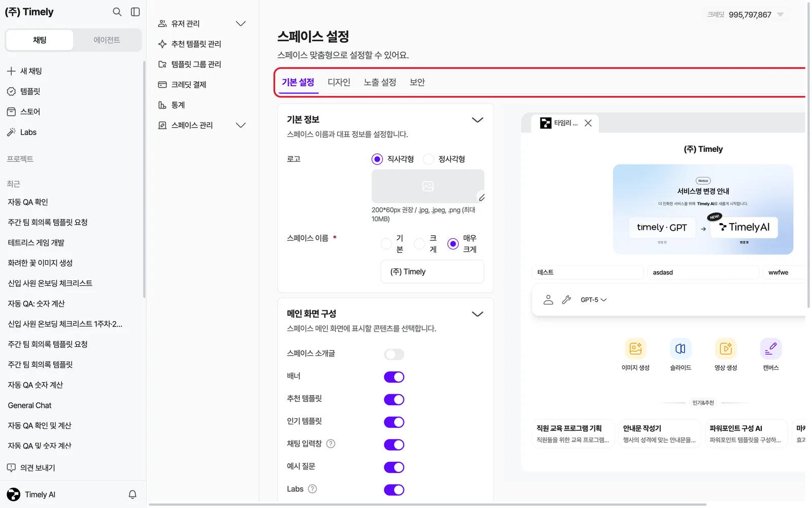Open the 영상 생성 icon in preview

coord(726,348)
